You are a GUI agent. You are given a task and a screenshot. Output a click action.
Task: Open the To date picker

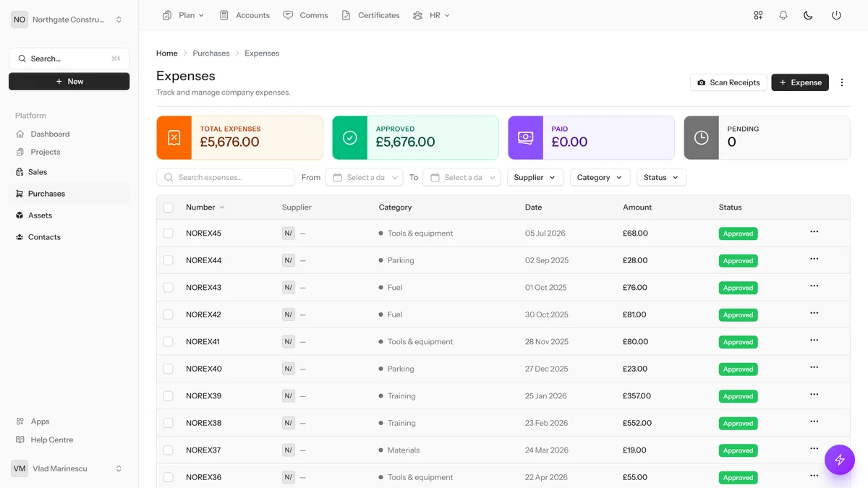point(461,177)
